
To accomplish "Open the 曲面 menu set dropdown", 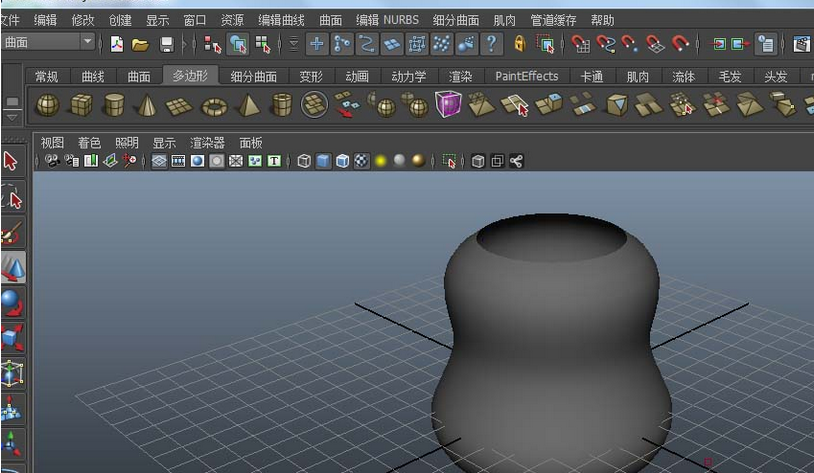I will click(x=88, y=42).
